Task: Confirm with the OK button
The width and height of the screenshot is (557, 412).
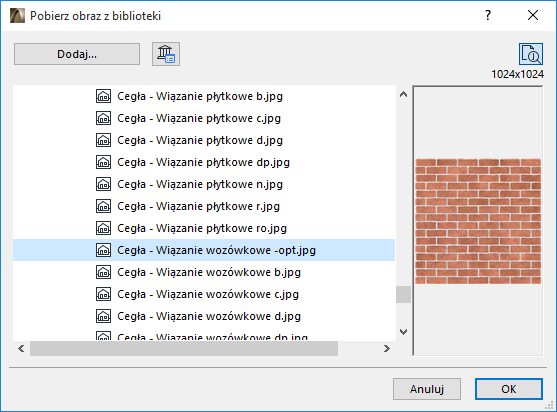Action: [x=509, y=389]
